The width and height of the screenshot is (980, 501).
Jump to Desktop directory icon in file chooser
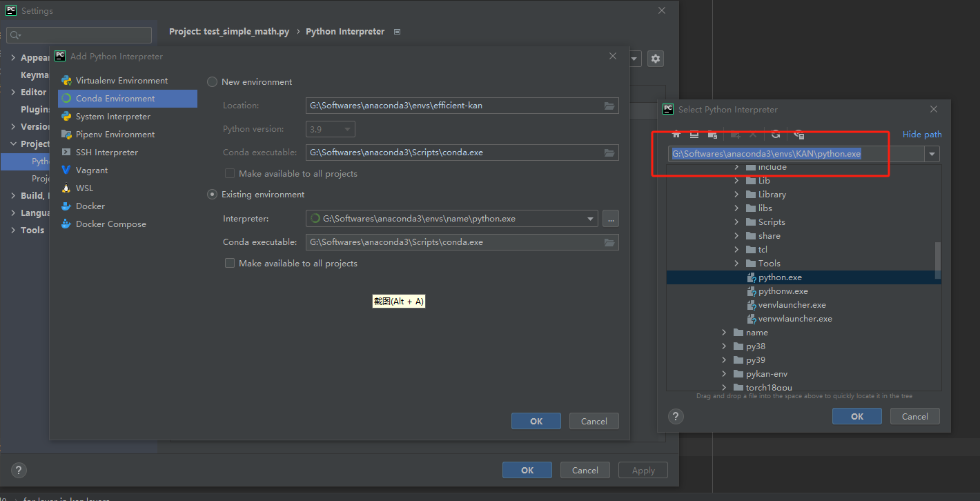pos(694,135)
